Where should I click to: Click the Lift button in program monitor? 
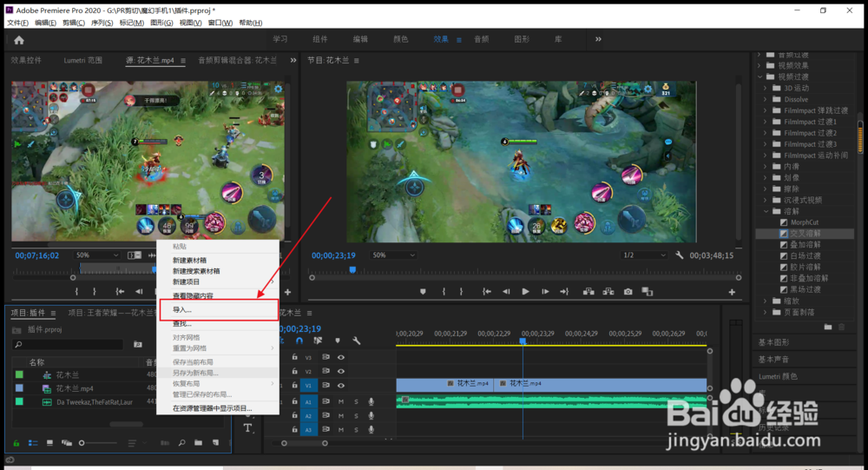click(589, 292)
